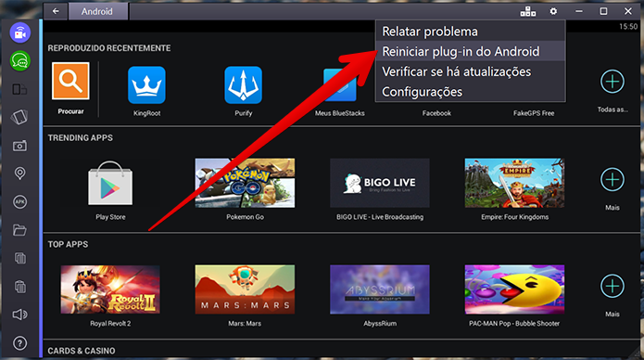Image resolution: width=644 pixels, height=360 pixels.
Task: Click the TRENDING APPS heading
Action: (80, 138)
